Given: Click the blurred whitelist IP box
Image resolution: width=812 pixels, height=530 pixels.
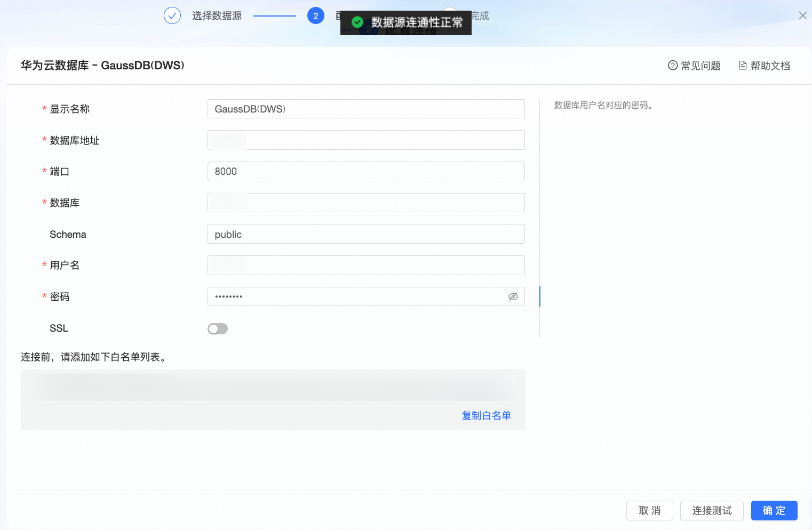Looking at the screenshot, I should tap(273, 400).
